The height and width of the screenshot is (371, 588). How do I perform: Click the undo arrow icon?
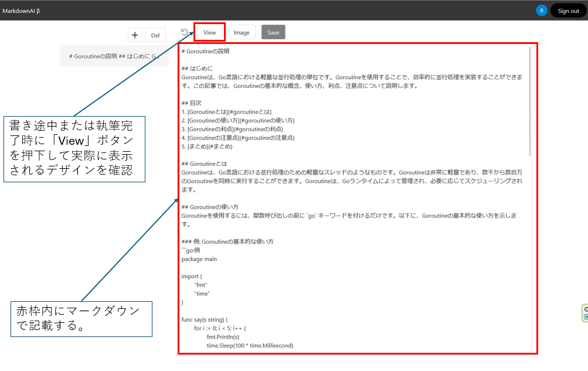click(x=185, y=32)
